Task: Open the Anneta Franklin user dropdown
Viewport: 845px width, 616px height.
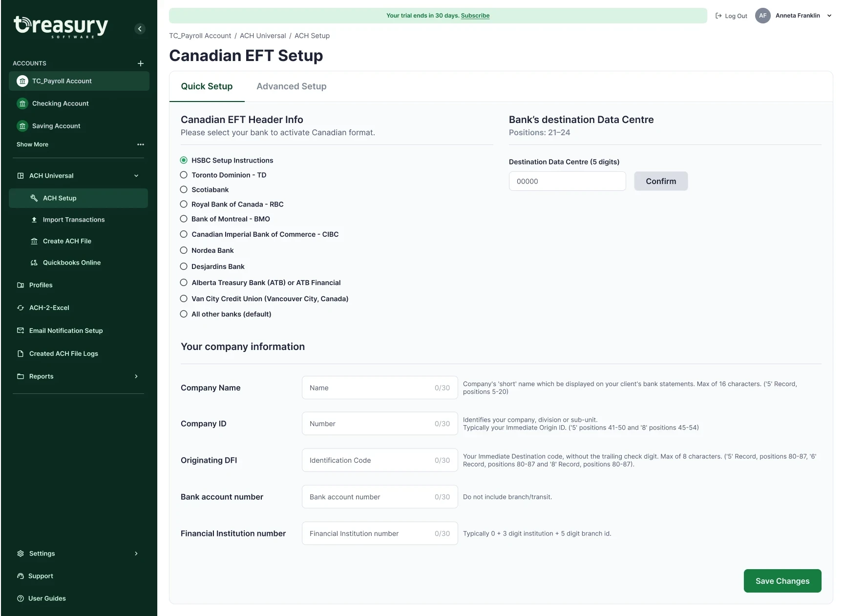Action: [x=829, y=16]
